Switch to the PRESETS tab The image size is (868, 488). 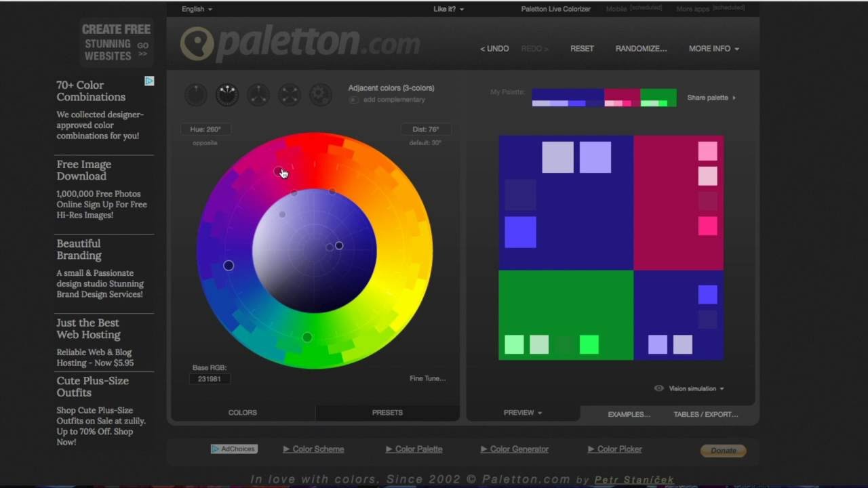tap(387, 412)
